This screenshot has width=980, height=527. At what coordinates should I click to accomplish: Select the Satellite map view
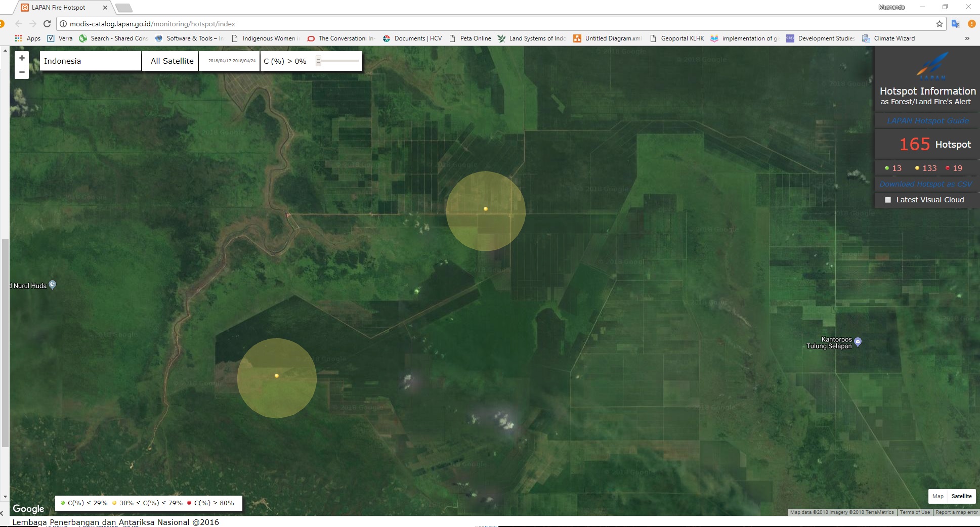pos(961,496)
